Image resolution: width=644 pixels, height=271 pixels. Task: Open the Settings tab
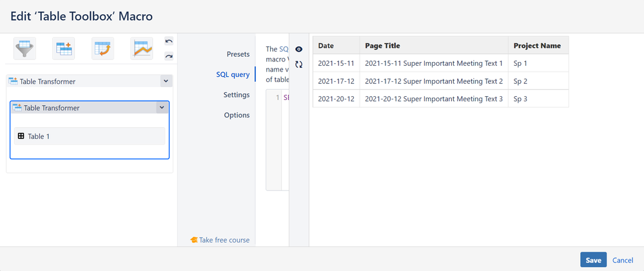(236, 95)
